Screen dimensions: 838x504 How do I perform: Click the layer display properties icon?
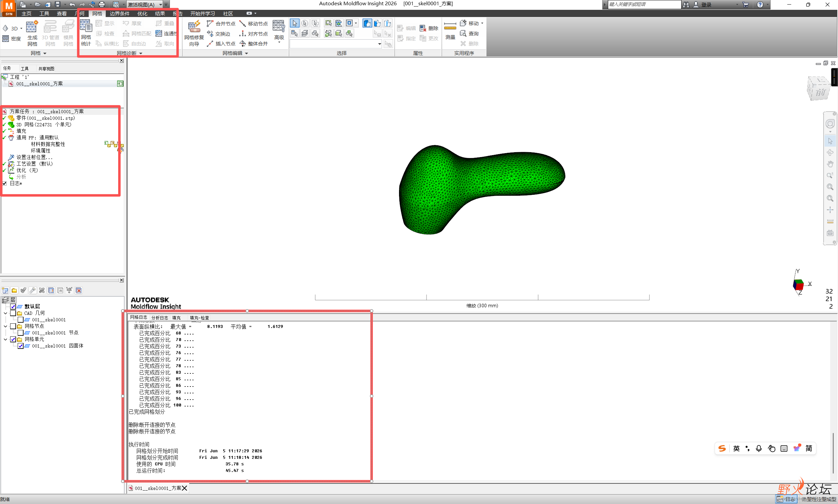(x=51, y=290)
